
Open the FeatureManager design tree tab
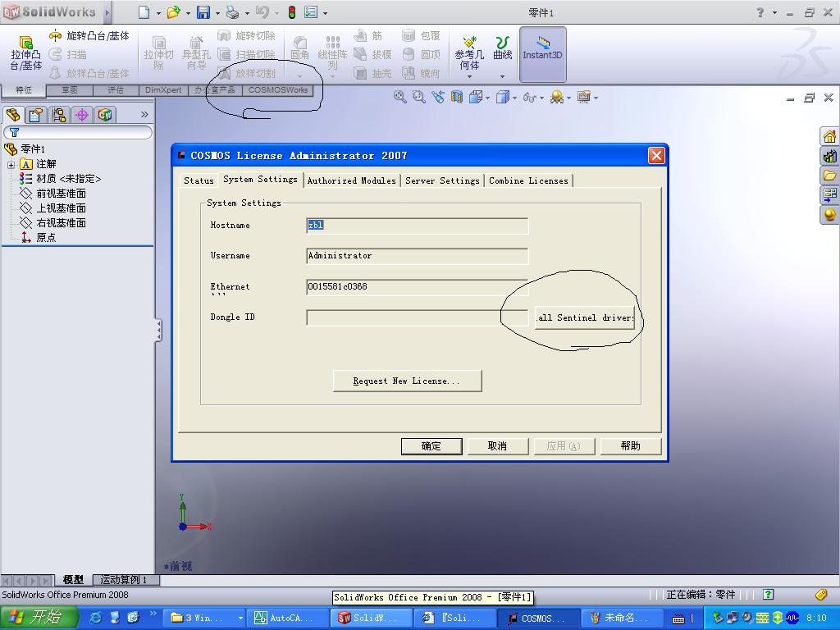13,115
